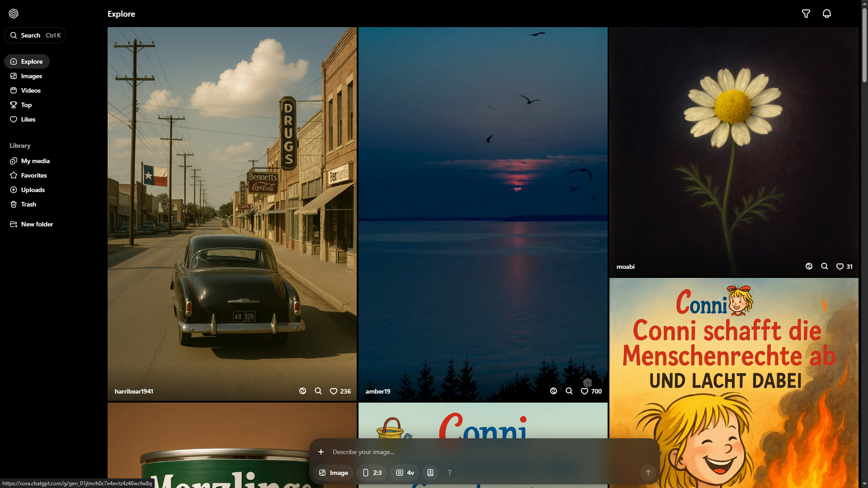This screenshot has width=868, height=488.
Task: Click the question mark help button
Action: click(x=449, y=473)
